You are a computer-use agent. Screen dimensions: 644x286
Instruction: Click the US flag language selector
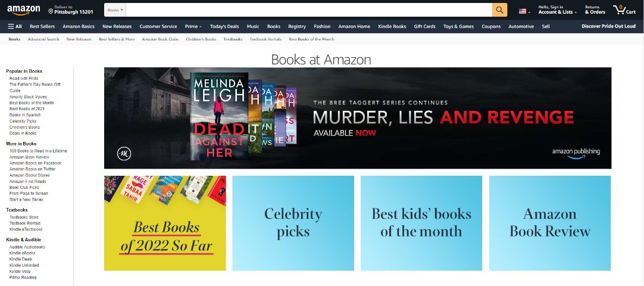pos(524,11)
